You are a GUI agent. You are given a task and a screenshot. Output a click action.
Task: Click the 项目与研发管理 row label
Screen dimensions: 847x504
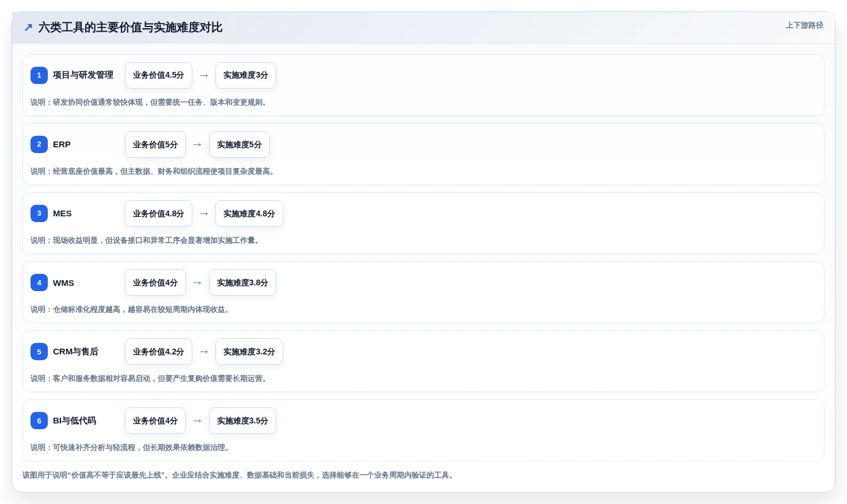[83, 75]
